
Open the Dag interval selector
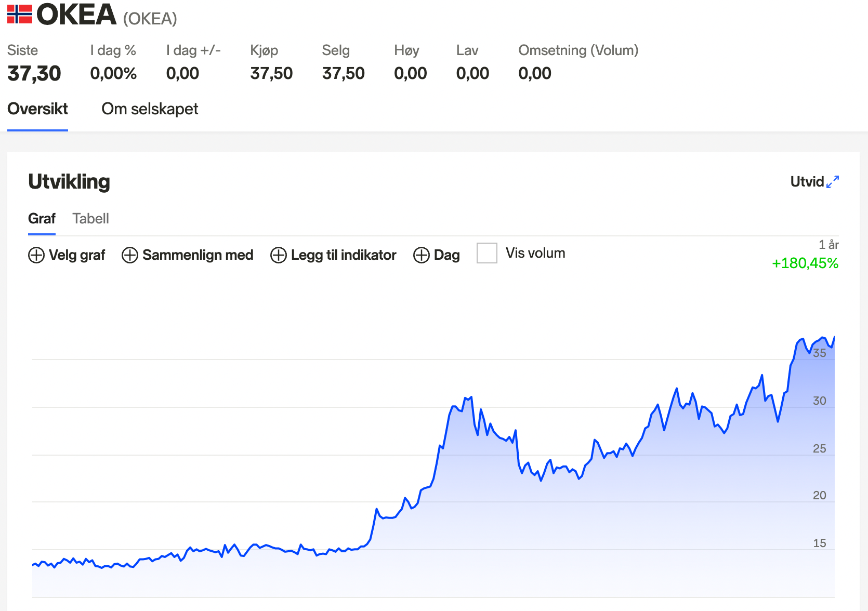click(x=437, y=255)
